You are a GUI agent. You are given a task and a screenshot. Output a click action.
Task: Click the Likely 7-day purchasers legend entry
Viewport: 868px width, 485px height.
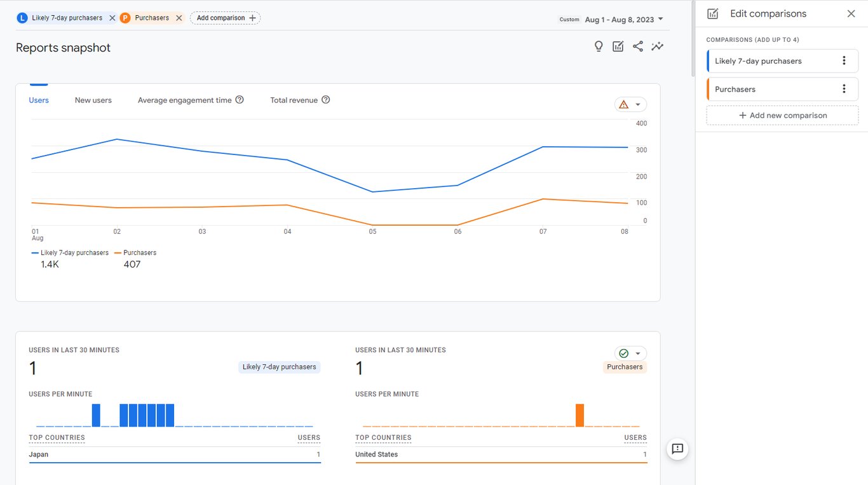coord(70,252)
